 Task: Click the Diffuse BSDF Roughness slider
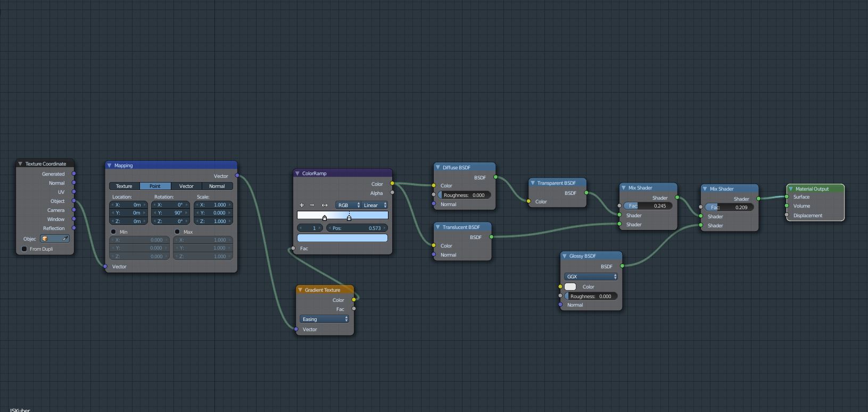pyautogui.click(x=464, y=195)
